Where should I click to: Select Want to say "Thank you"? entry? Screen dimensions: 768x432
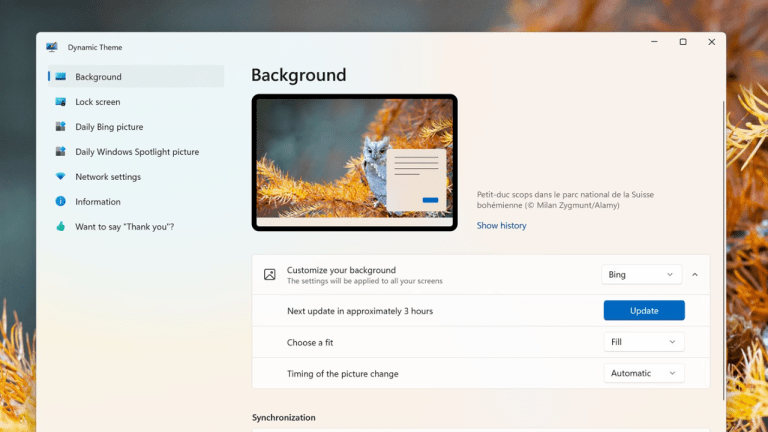coord(136,226)
